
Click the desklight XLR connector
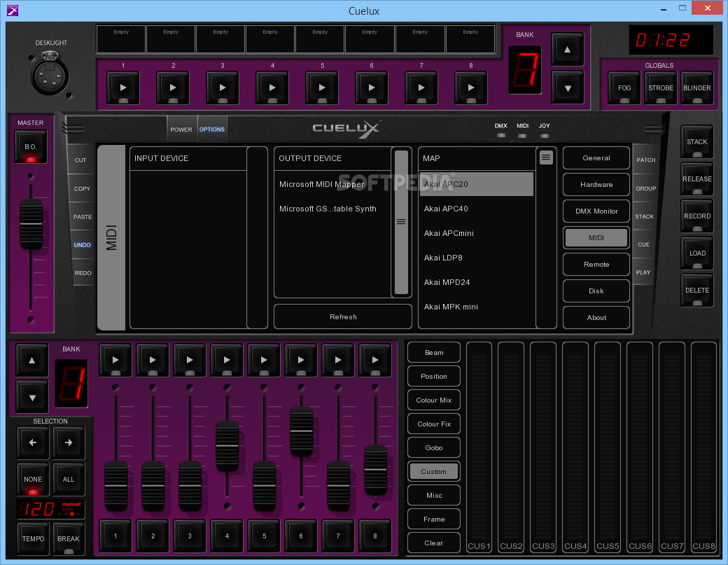(49, 75)
